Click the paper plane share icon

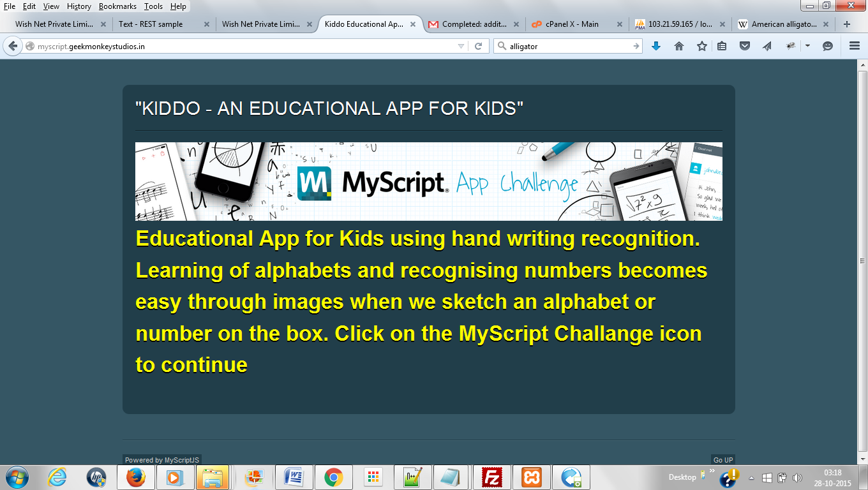(x=767, y=46)
